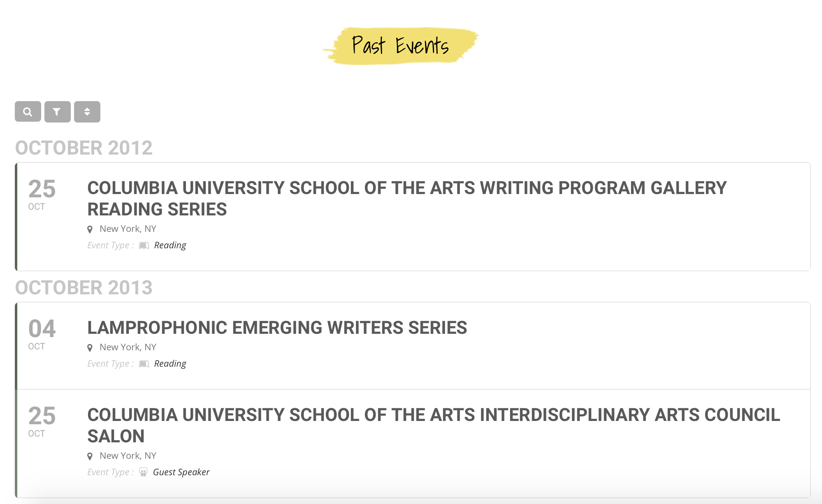This screenshot has width=822, height=504.
Task: Click the Past Events heading banner
Action: (400, 46)
